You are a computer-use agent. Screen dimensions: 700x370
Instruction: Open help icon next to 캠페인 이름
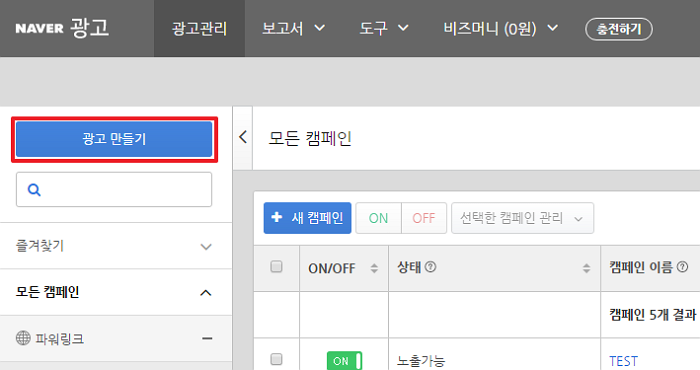[682, 267]
